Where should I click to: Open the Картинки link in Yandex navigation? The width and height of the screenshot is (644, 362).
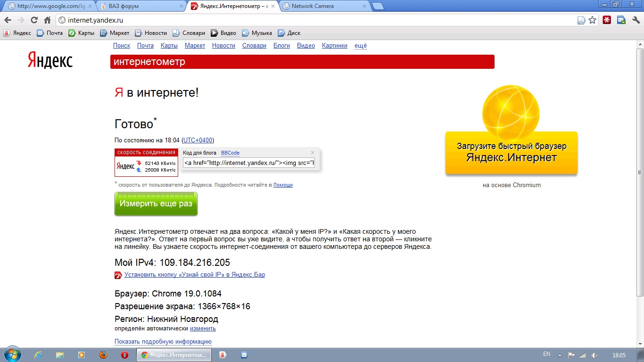pyautogui.click(x=335, y=46)
